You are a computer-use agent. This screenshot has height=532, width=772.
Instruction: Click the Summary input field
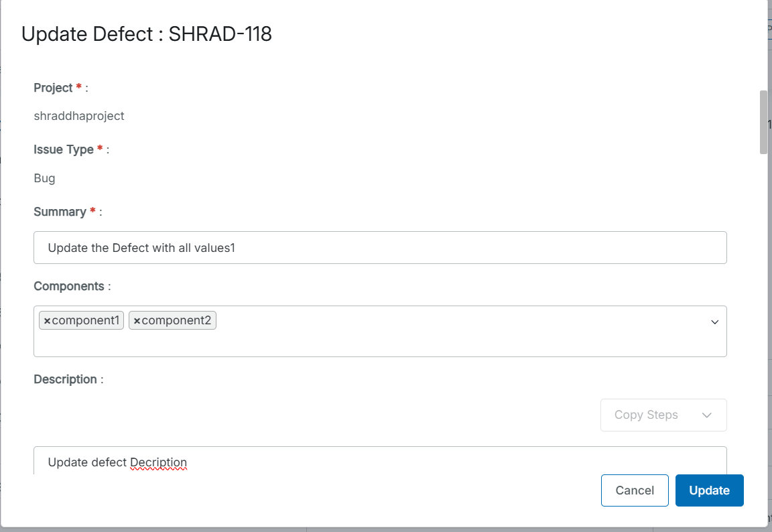tap(380, 247)
